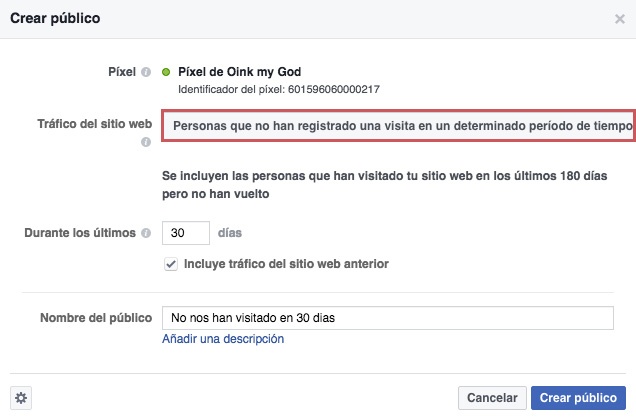Click the green pixel status indicator
The image size is (636, 419).
click(166, 72)
